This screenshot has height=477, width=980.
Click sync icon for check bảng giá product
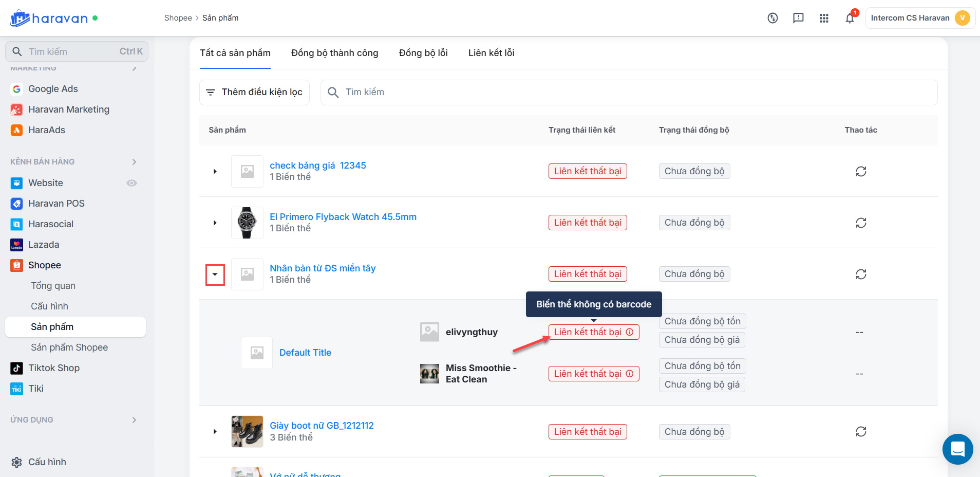(x=861, y=172)
